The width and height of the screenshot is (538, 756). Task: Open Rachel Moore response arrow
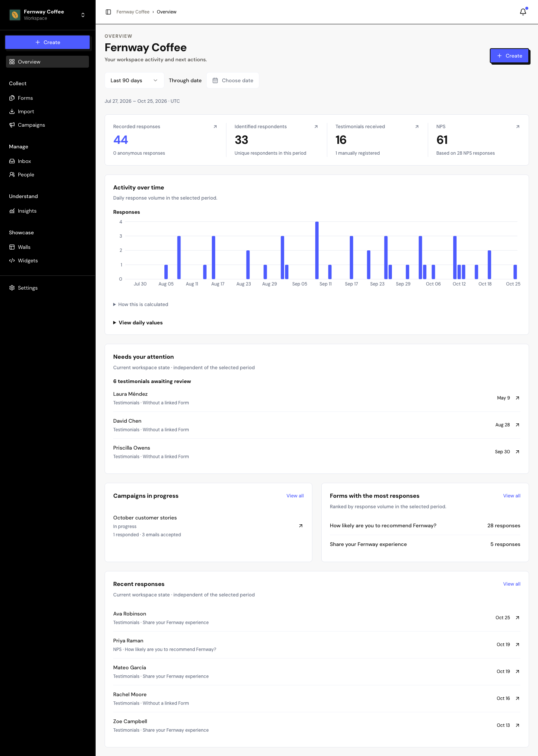[x=517, y=698]
